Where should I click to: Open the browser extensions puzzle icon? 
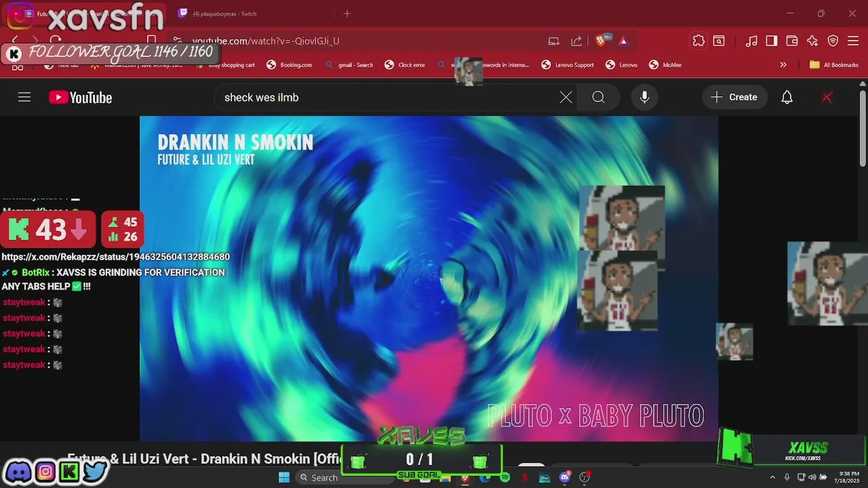click(698, 41)
